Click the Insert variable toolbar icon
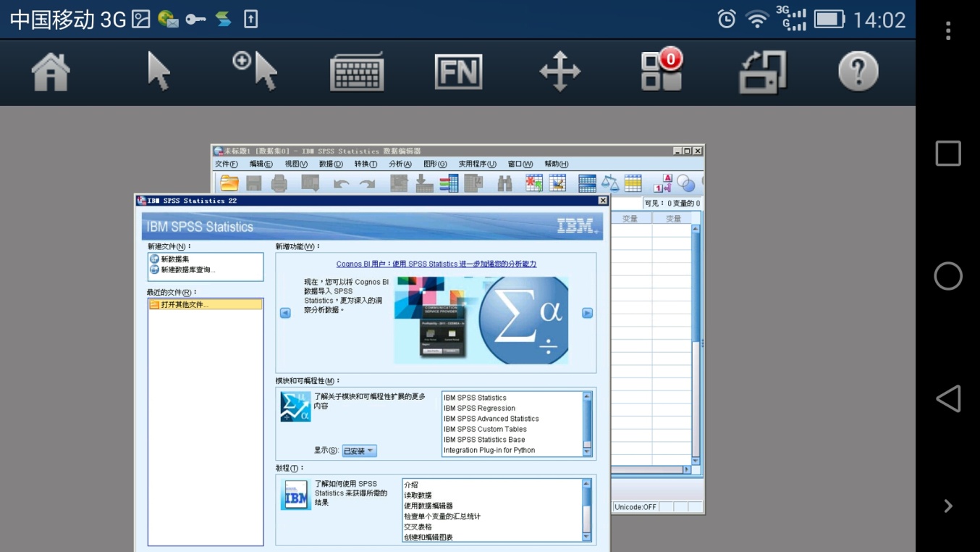This screenshot has height=552, width=980. pos(557,183)
